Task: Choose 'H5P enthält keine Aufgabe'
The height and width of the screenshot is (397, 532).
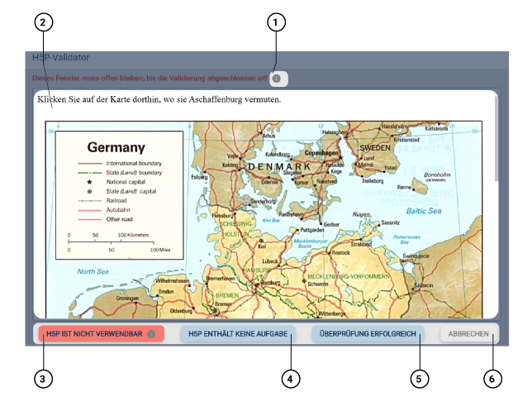Action: click(x=237, y=334)
